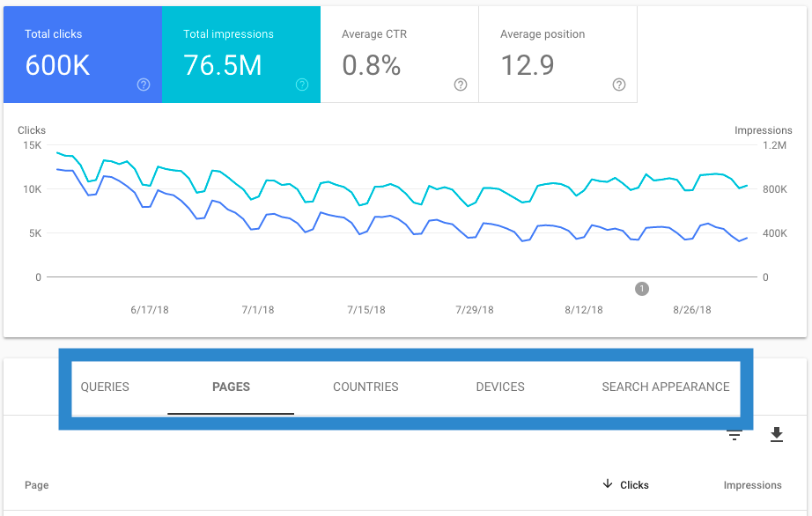Open the Average CTR help tooltip icon

click(x=460, y=85)
